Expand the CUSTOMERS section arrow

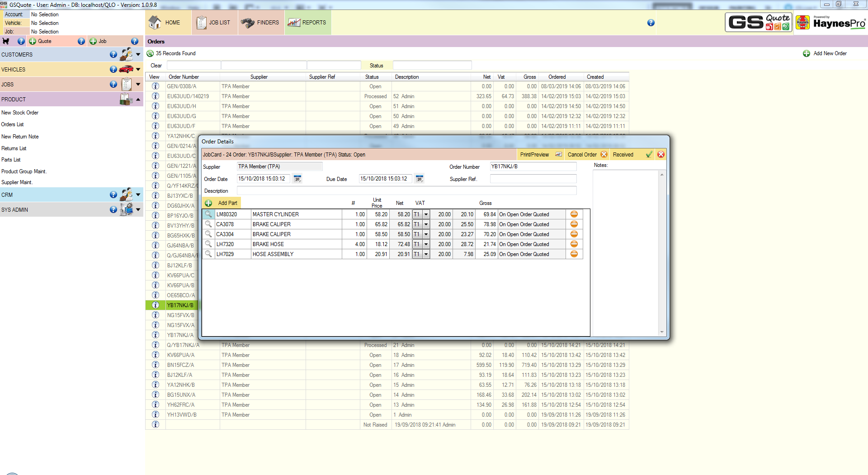click(x=138, y=55)
